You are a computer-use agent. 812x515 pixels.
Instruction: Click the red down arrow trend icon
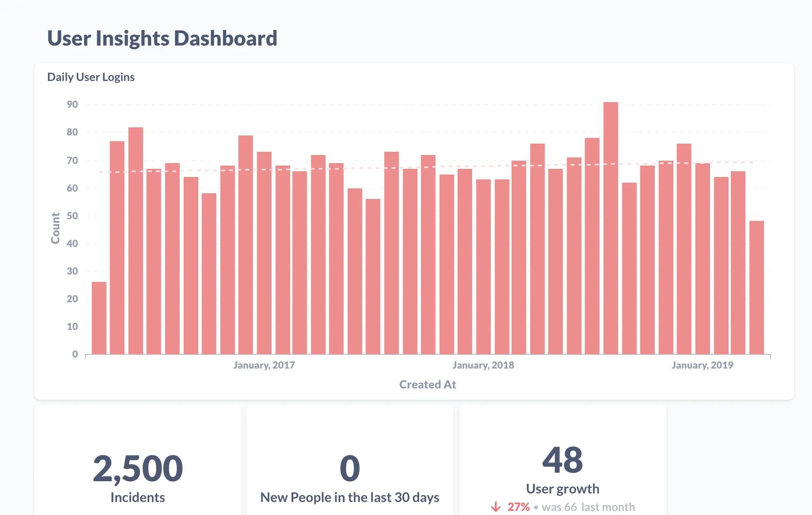point(495,507)
